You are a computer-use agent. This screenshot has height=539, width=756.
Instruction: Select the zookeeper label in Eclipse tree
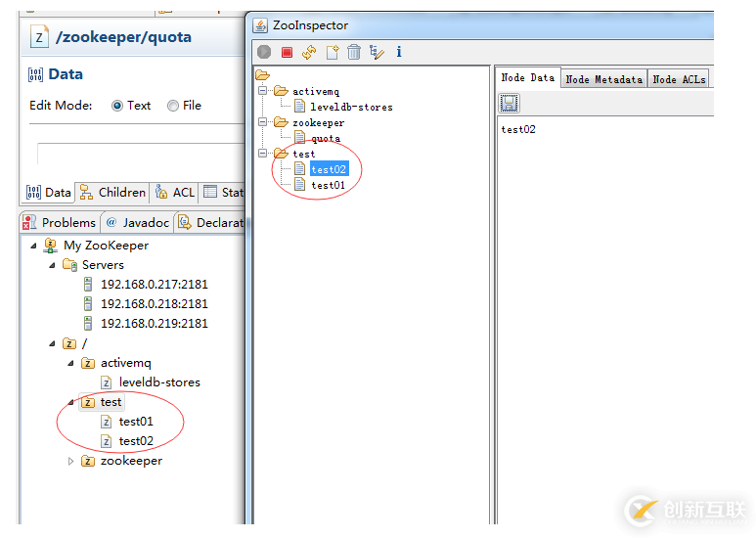(131, 461)
